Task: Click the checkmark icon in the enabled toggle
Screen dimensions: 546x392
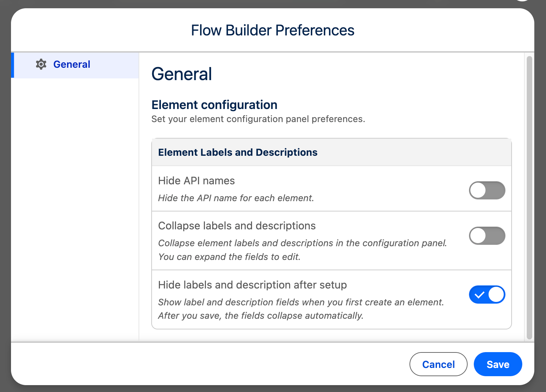Action: point(479,295)
